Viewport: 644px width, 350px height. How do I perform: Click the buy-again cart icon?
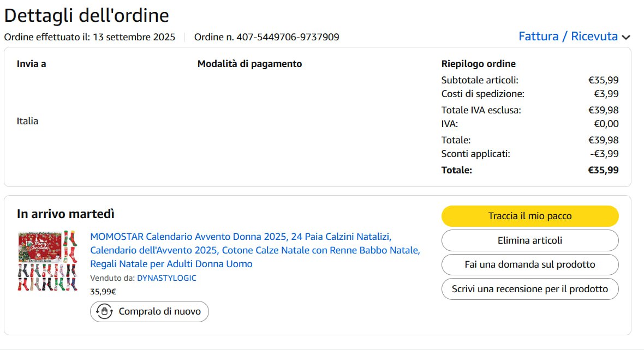[x=104, y=311]
